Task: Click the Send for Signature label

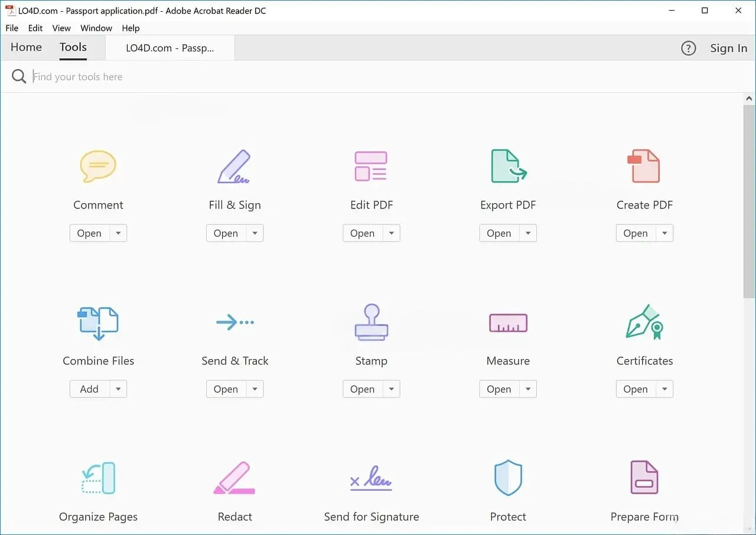Action: 372,517
